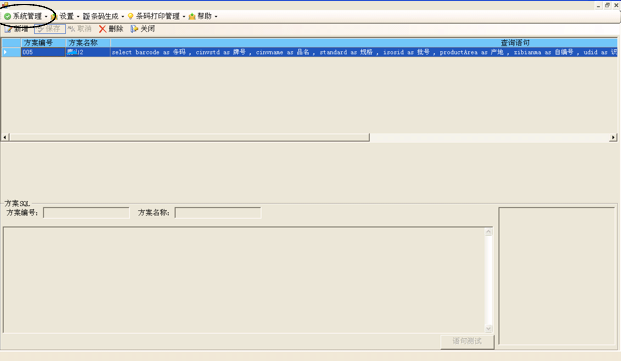Click the help icon beside 帮助
The image size is (621, 362).
(x=192, y=16)
